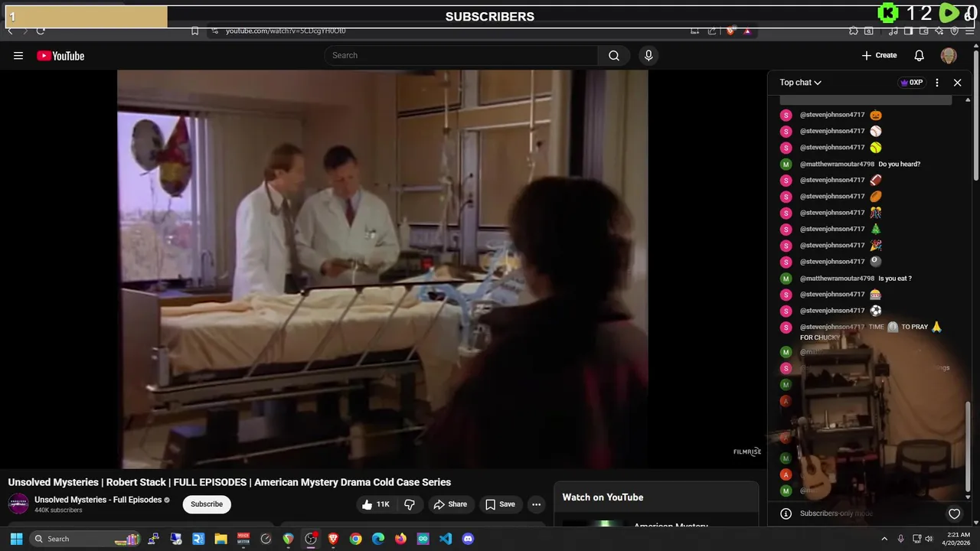Open the channel avatar beside video title
Screen dimensions: 980x551
pyautogui.click(x=18, y=504)
